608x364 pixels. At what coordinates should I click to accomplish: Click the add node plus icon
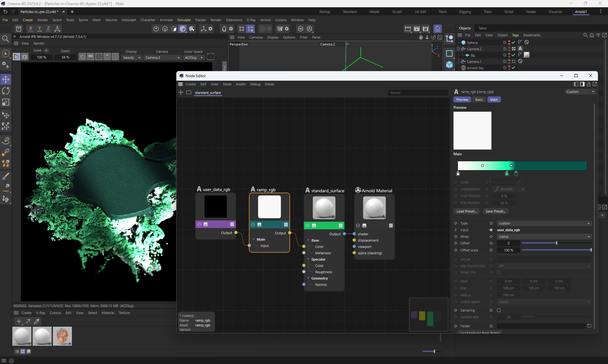click(181, 92)
